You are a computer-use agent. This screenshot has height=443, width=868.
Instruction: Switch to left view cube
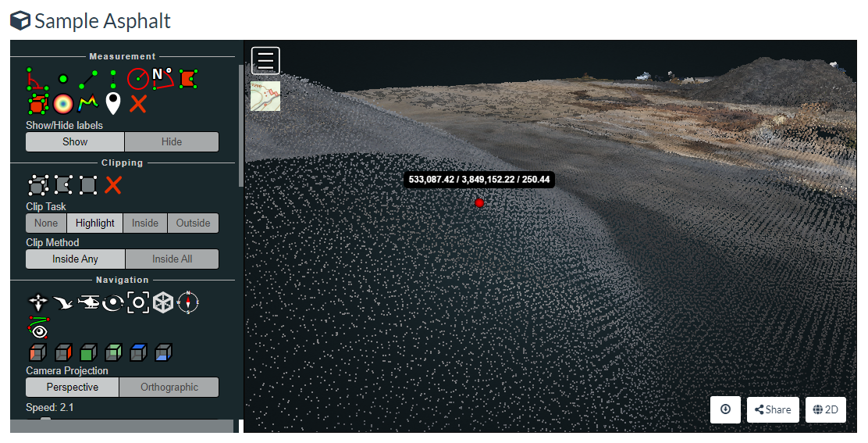(x=37, y=352)
